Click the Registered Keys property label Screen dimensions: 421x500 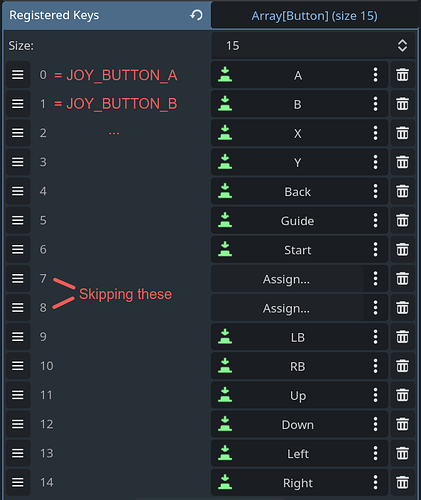pyautogui.click(x=54, y=15)
